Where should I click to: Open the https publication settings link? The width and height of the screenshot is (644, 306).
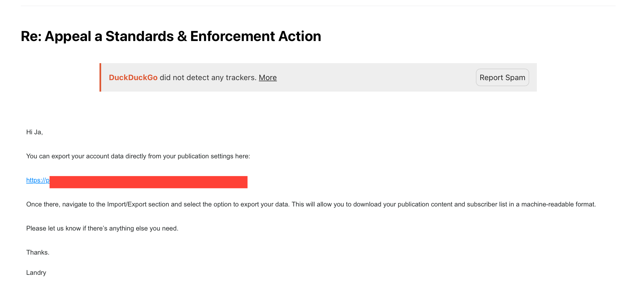[38, 180]
